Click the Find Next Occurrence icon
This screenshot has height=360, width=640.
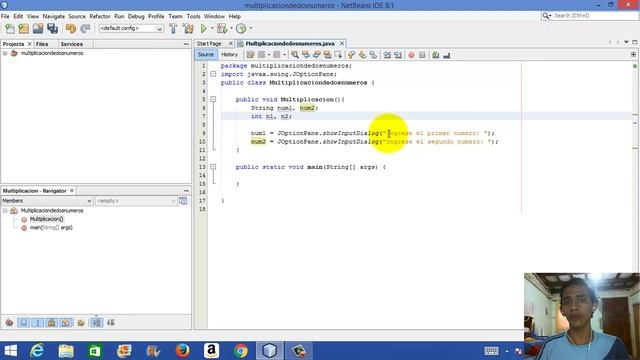coord(317,55)
